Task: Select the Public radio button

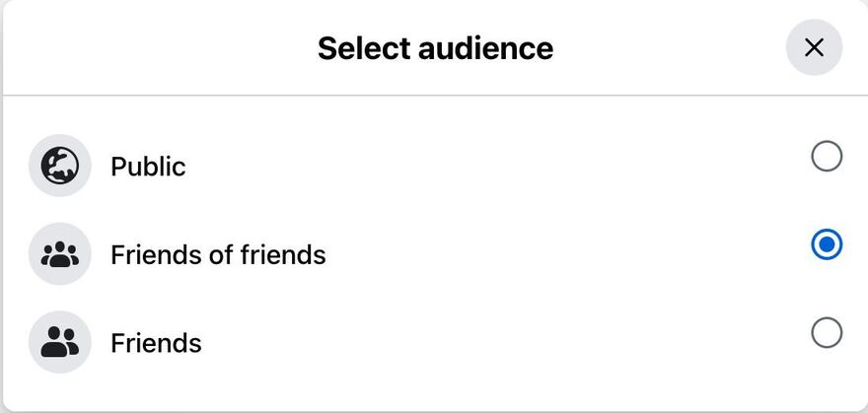Action: point(827,156)
